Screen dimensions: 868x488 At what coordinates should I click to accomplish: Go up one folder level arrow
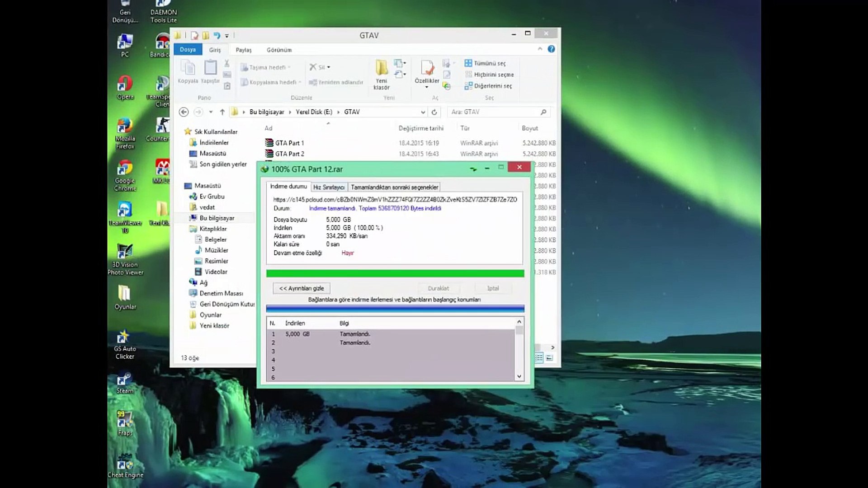click(x=222, y=112)
